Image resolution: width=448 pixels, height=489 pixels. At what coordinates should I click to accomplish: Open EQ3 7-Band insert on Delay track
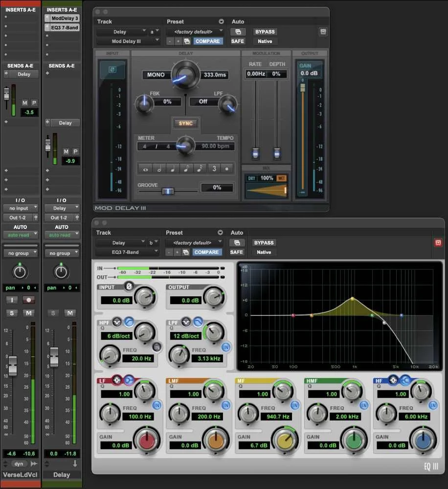coord(65,27)
